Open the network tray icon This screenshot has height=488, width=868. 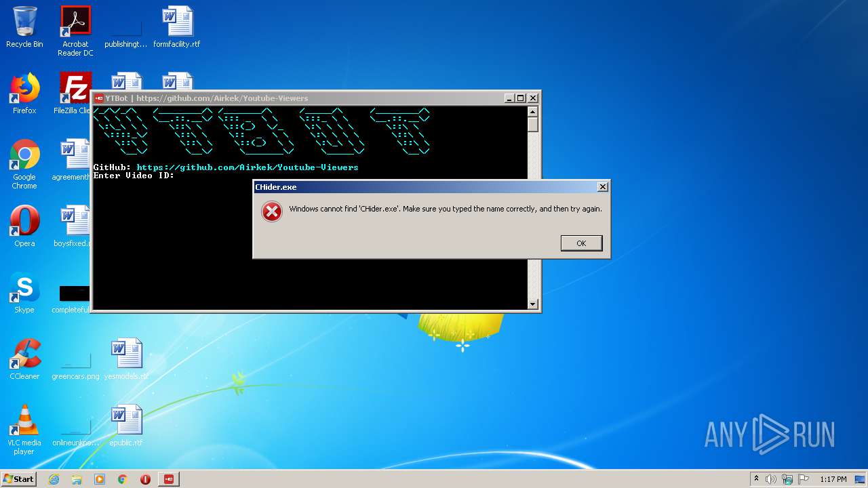pos(787,479)
